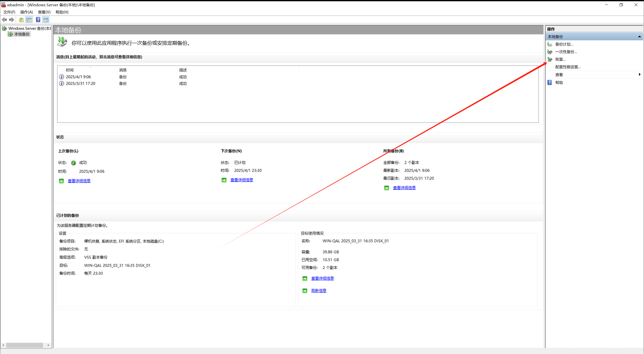The width and height of the screenshot is (644, 354).
Task: Open the 操作(A) menu
Action: [x=26, y=12]
